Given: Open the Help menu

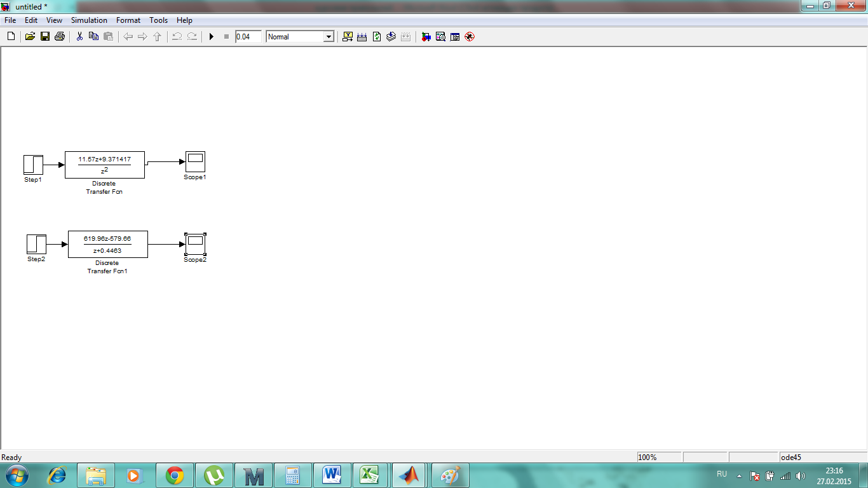Looking at the screenshot, I should click(x=184, y=20).
